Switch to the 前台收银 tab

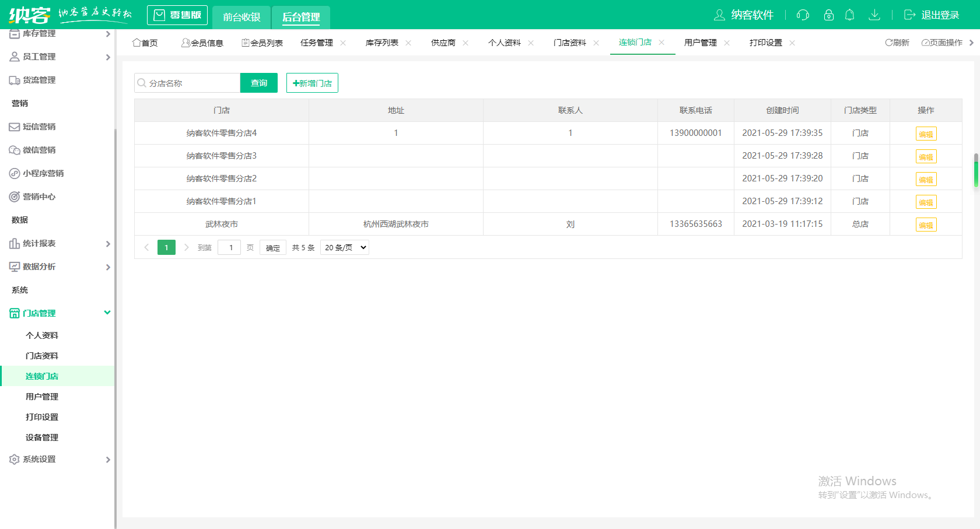(242, 17)
